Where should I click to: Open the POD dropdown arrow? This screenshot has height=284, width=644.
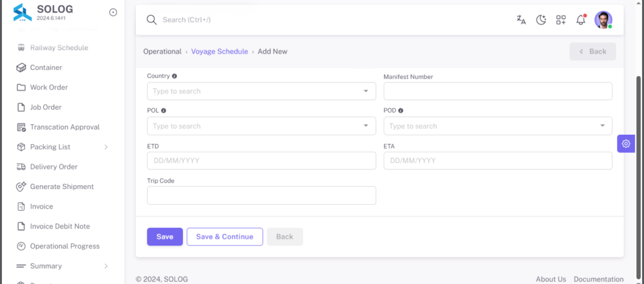602,126
